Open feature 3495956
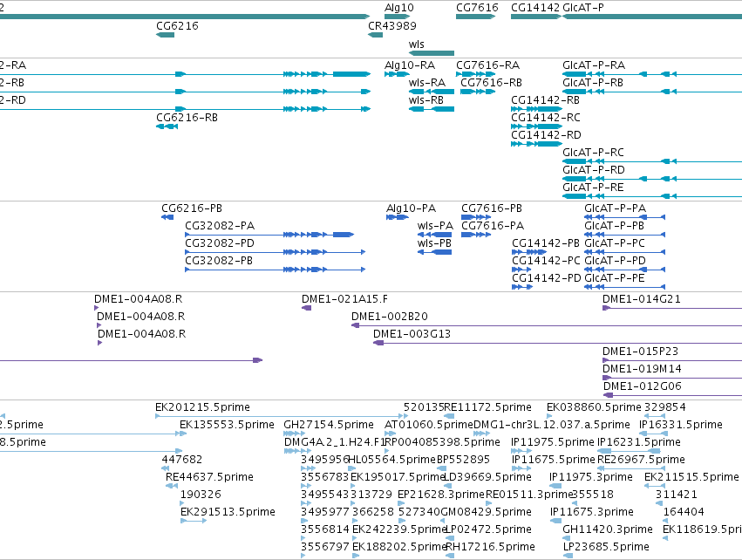742x560 pixels. 325,460
